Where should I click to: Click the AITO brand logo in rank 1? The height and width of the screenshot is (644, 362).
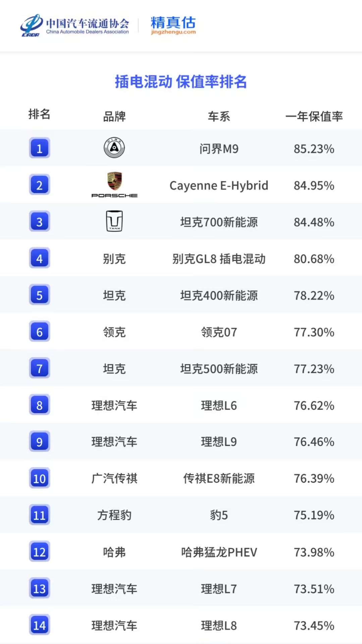pyautogui.click(x=114, y=148)
